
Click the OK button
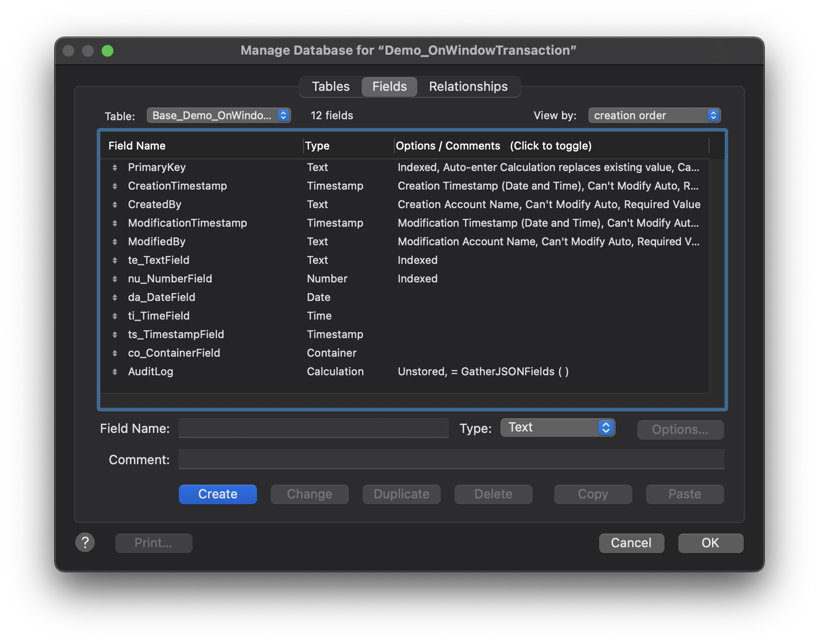710,543
